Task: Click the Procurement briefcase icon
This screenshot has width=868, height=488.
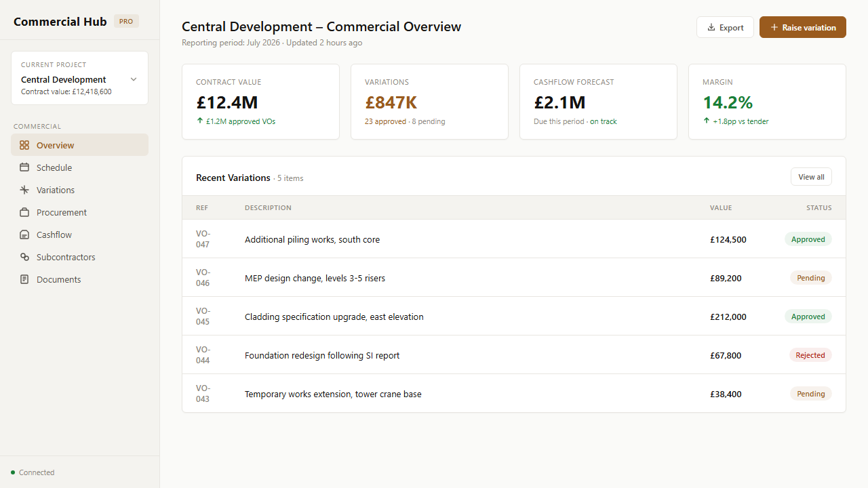Action: click(x=24, y=212)
